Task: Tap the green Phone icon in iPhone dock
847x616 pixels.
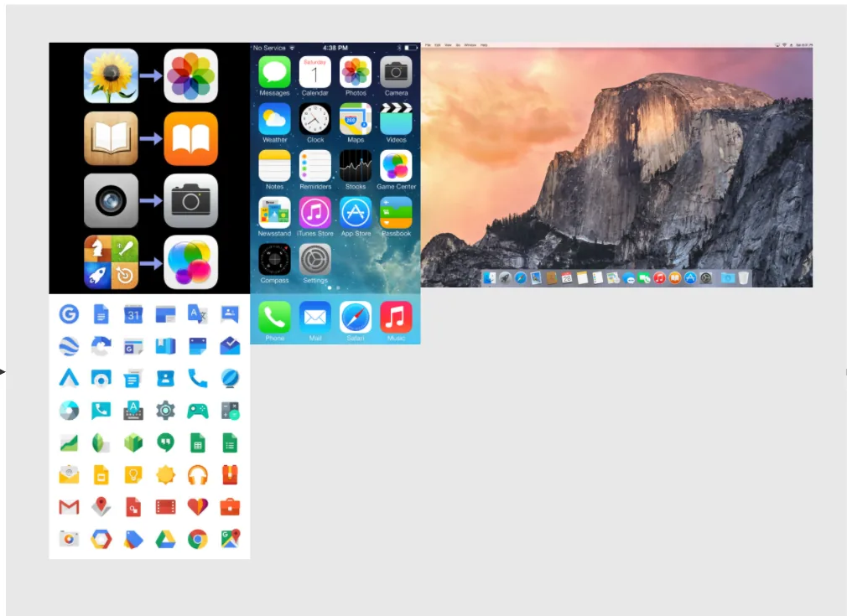Action: [x=274, y=318]
